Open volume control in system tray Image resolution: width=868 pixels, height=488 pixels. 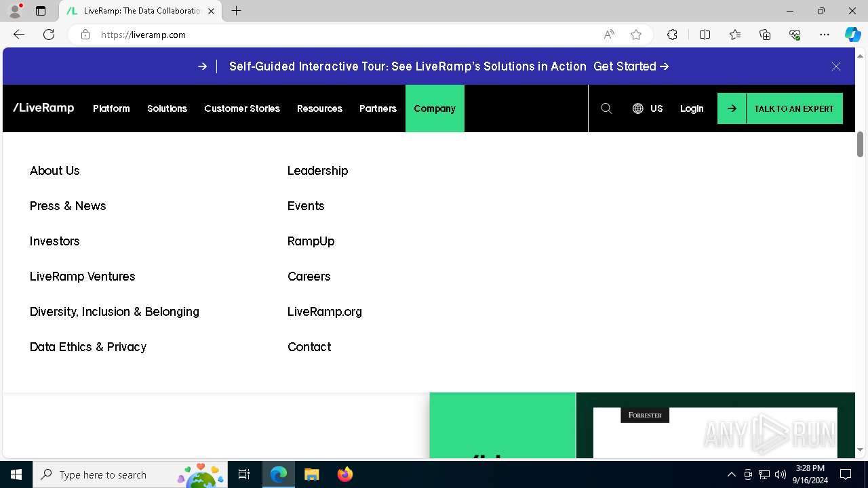(781, 474)
